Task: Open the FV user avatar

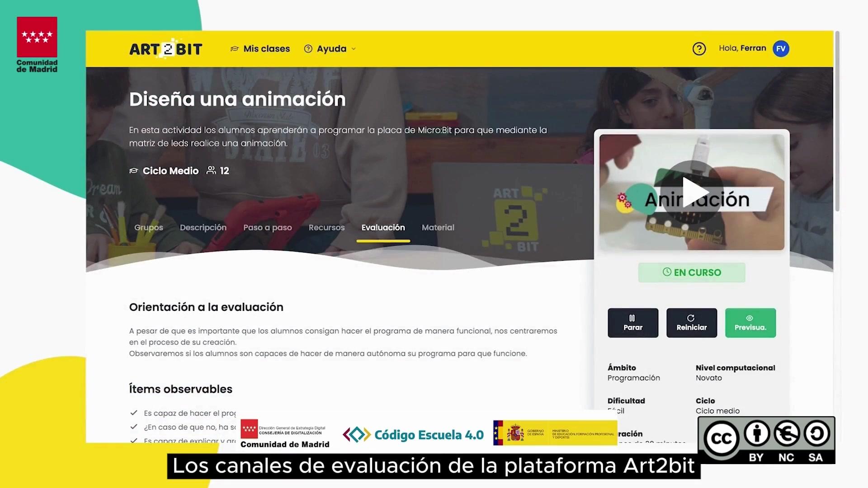Action: (x=781, y=49)
